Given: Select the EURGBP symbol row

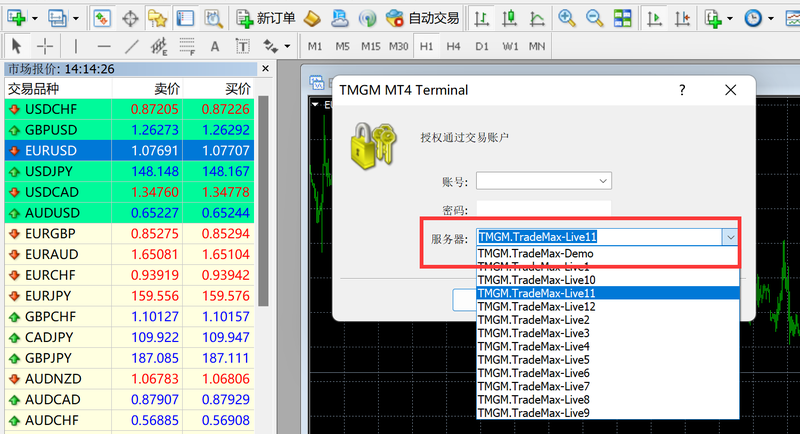Looking at the screenshot, I should pos(130,234).
